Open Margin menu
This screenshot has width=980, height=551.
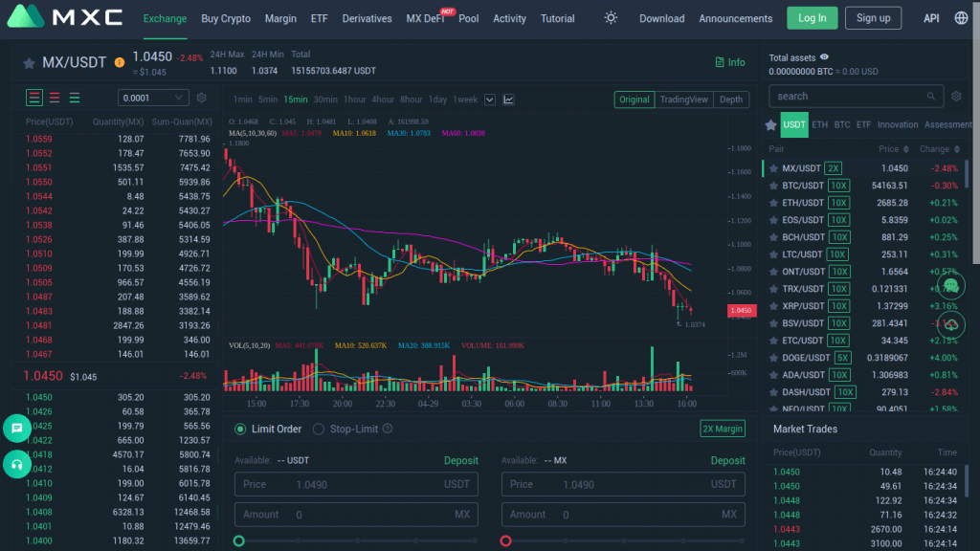click(280, 19)
